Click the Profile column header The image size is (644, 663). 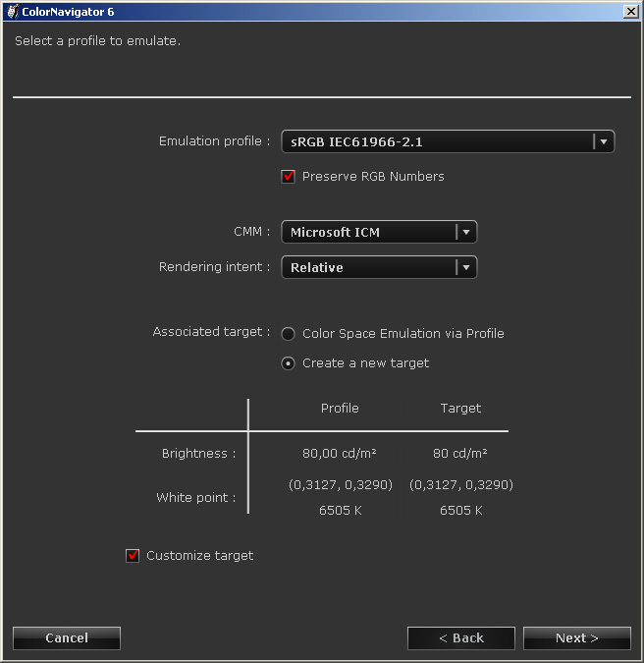point(340,408)
